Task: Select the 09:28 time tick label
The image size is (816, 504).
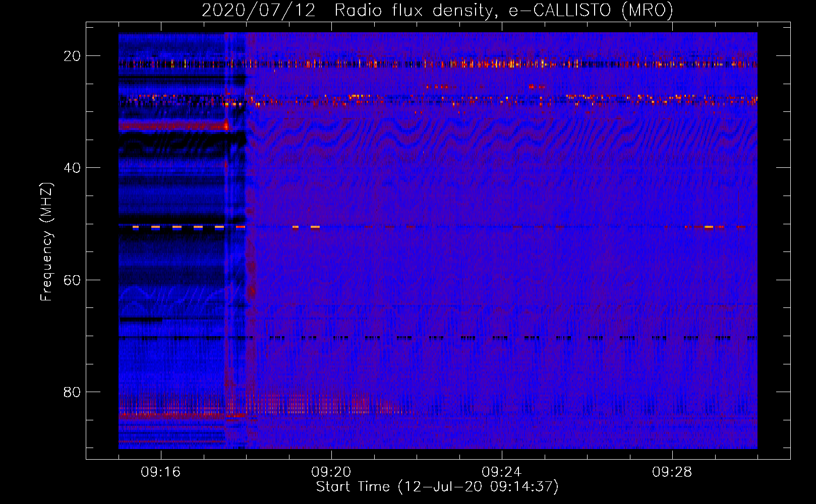Action: tap(672, 472)
